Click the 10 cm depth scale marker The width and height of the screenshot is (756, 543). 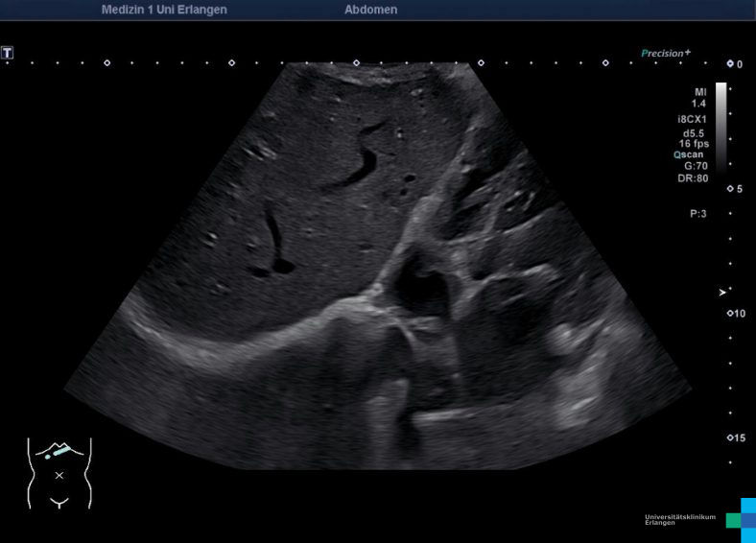tap(735, 314)
